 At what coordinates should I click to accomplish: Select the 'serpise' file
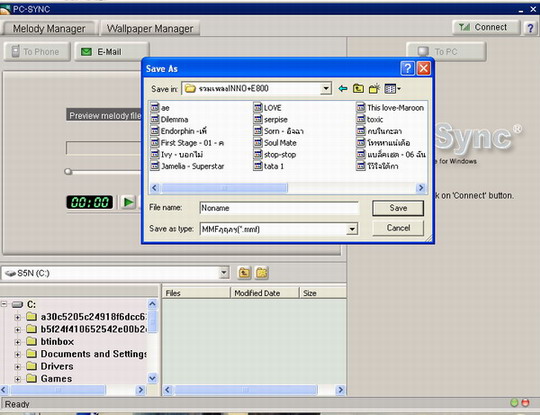pos(271,120)
